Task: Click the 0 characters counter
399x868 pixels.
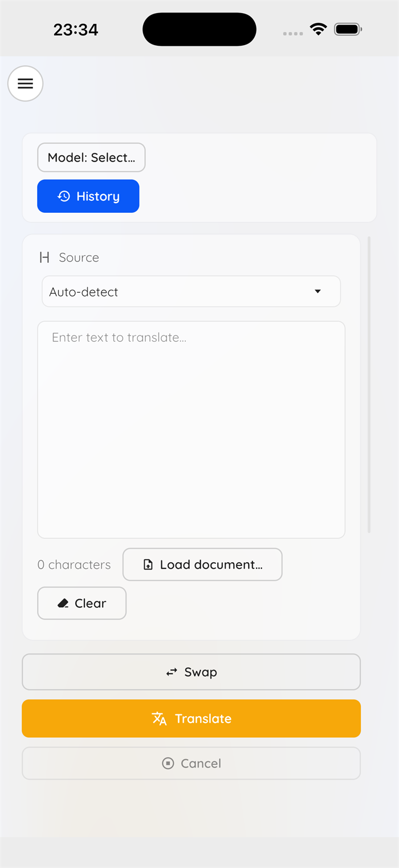Action: coord(74,565)
